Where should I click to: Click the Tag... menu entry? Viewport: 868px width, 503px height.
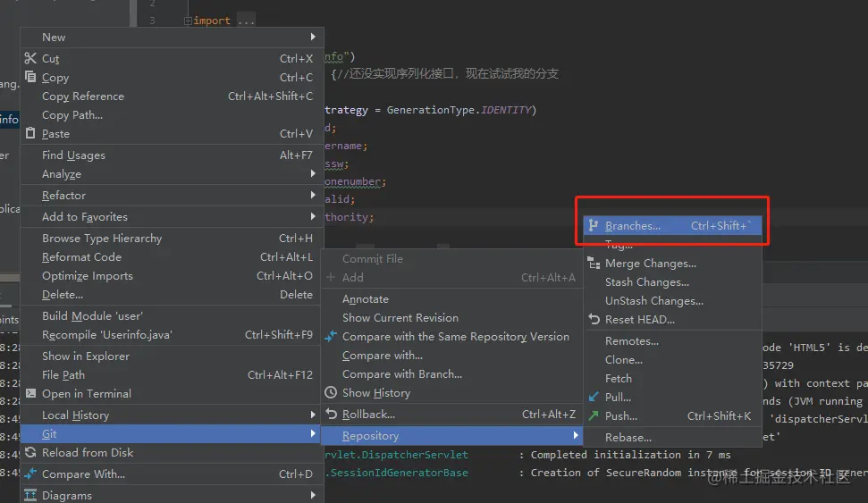[672, 247]
